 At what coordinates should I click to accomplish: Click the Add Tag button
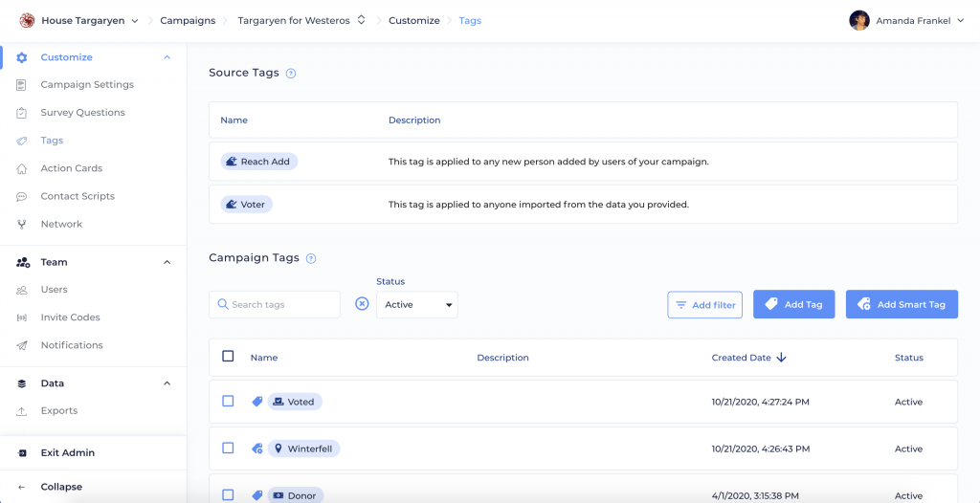793,304
